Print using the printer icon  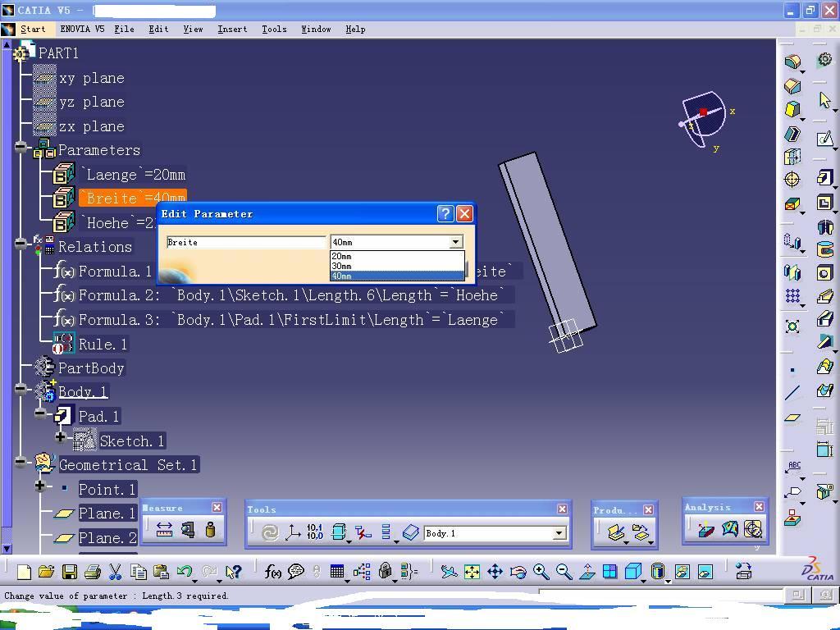(x=93, y=572)
